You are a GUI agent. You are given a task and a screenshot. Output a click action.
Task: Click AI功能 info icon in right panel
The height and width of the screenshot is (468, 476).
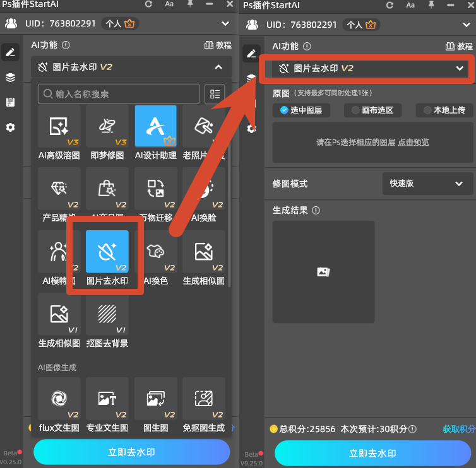(x=307, y=47)
